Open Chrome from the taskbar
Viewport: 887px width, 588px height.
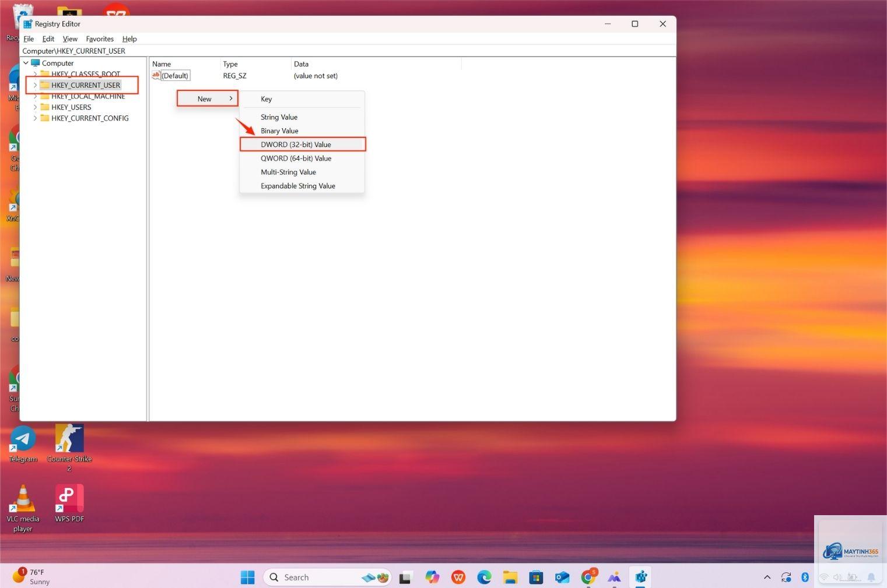588,578
